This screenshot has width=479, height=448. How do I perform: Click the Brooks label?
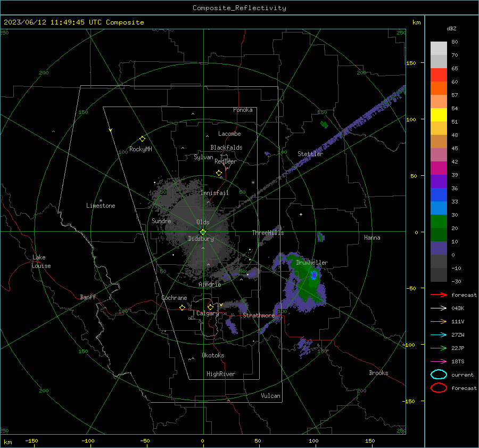click(x=378, y=373)
